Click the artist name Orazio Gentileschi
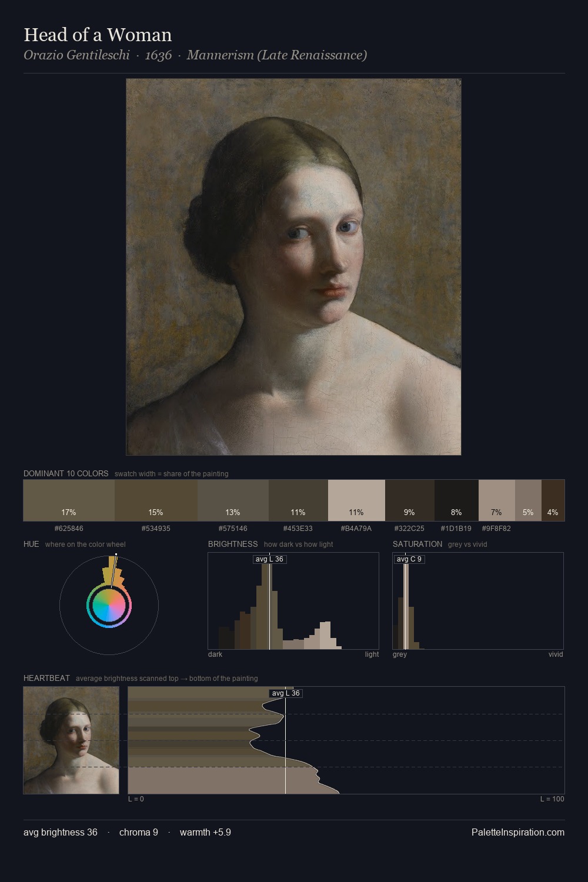588x882 pixels. pos(76,55)
